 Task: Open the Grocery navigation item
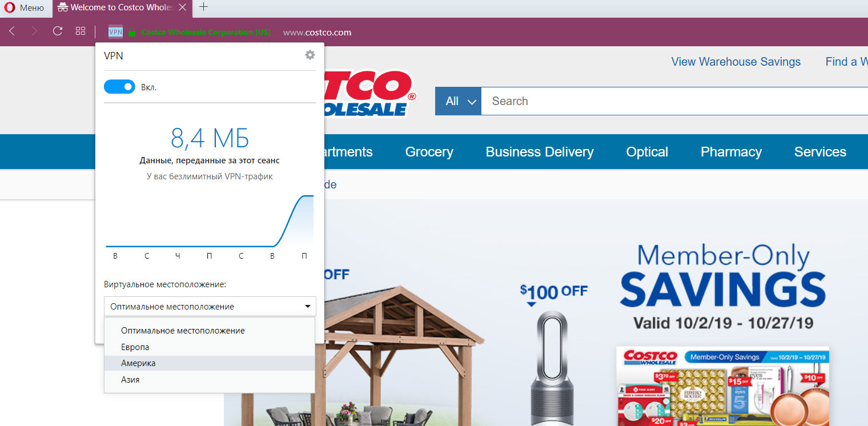(x=429, y=152)
